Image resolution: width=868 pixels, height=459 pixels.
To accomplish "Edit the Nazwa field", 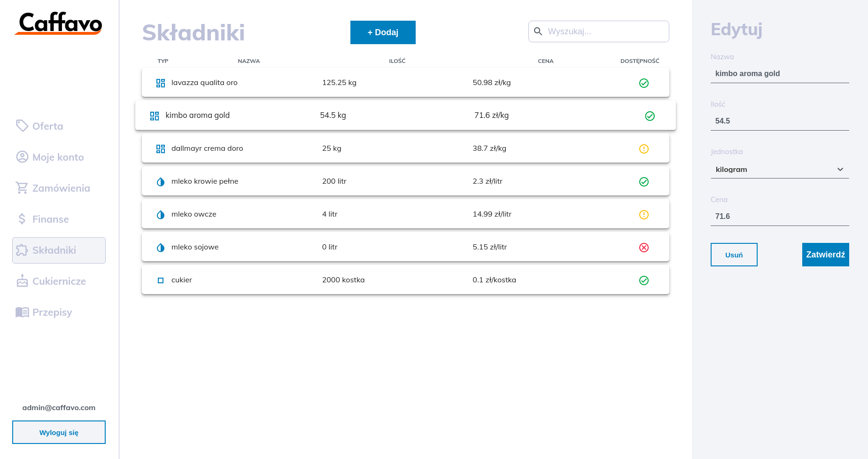I will (780, 74).
